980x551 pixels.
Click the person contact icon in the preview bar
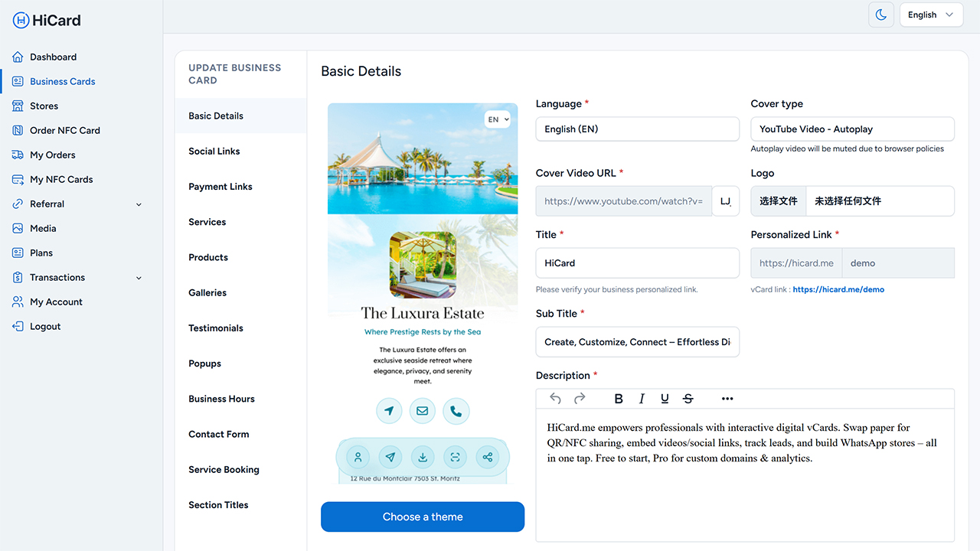point(358,458)
